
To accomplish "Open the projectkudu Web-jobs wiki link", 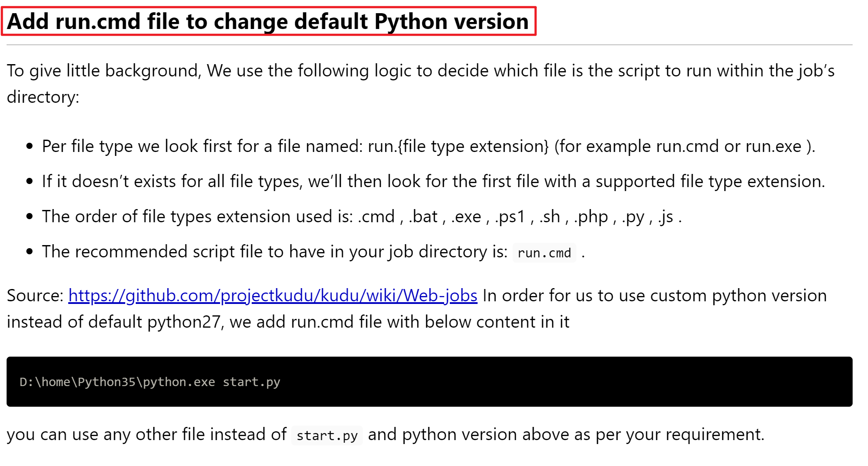I will [272, 296].
